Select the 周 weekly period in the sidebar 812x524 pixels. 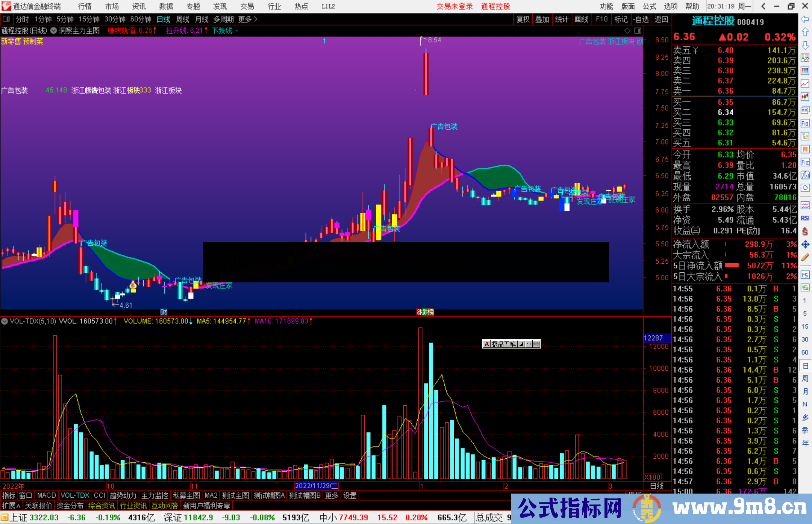click(805, 379)
